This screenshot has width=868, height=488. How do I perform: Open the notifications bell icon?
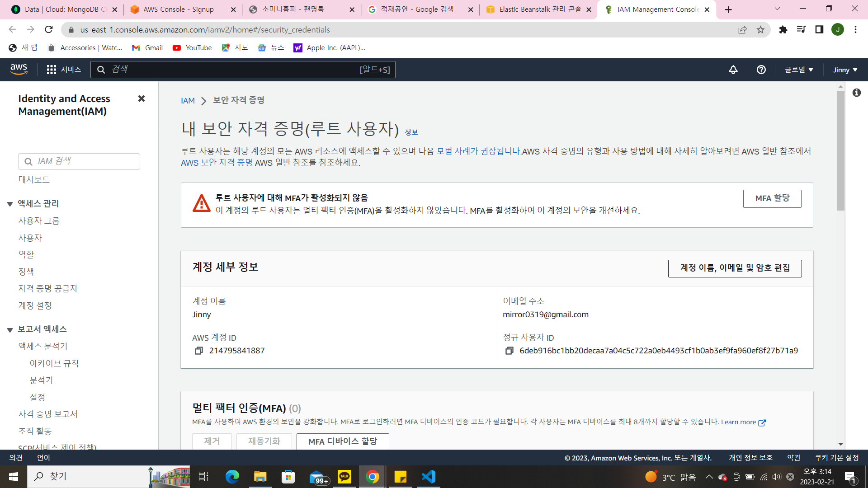click(733, 70)
